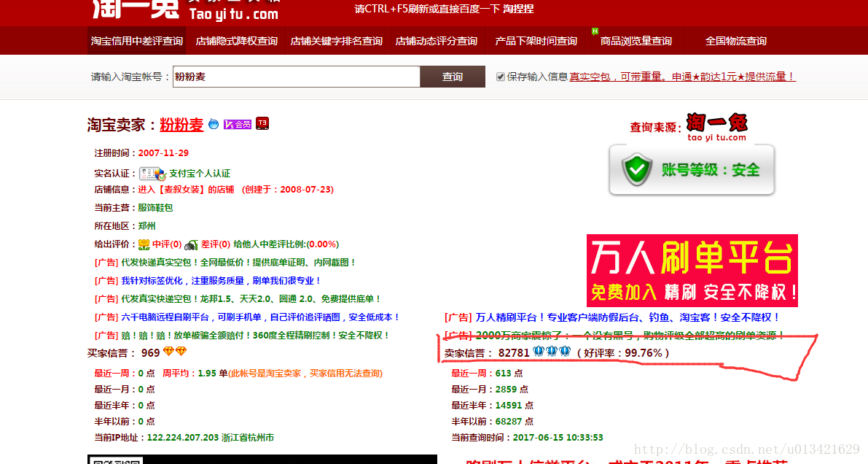Open 进入【麦叙女装】的店铺 link
The height and width of the screenshot is (464, 868).
[x=186, y=190]
